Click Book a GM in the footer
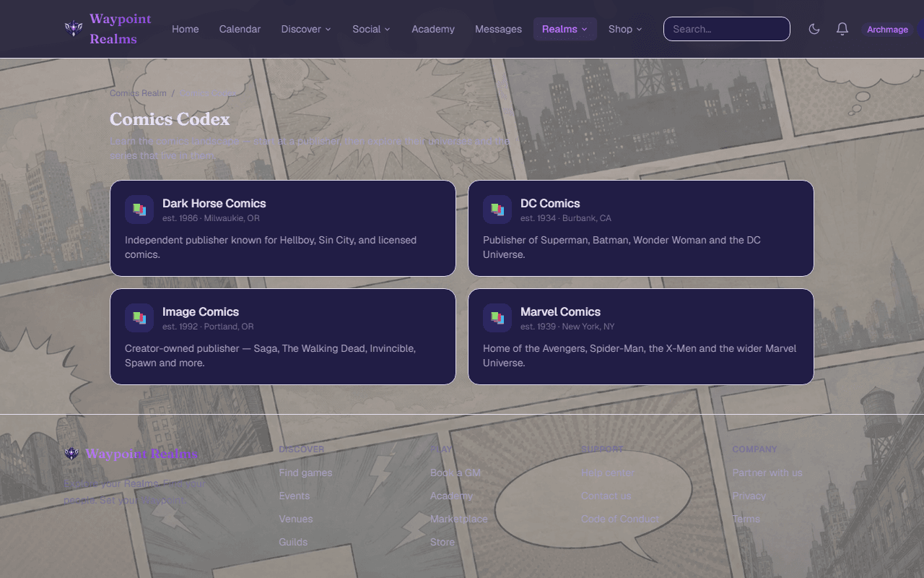Viewport: 924px width, 578px height. coord(456,473)
